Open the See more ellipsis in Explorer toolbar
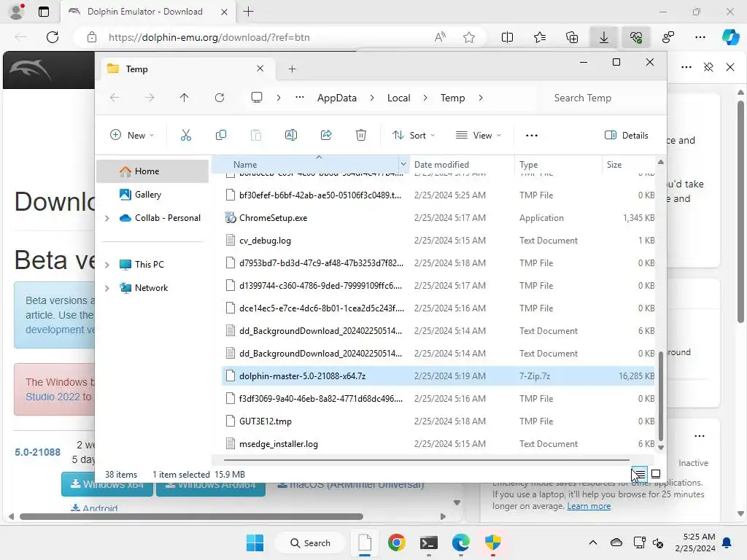This screenshot has width=747, height=560. (532, 135)
